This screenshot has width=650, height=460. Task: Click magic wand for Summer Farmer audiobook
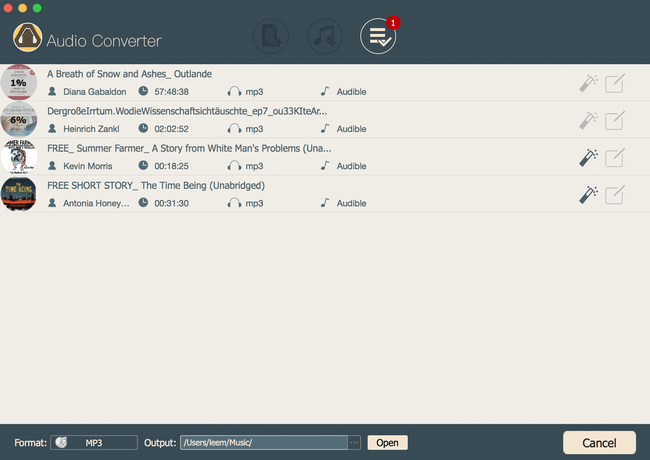pos(589,157)
